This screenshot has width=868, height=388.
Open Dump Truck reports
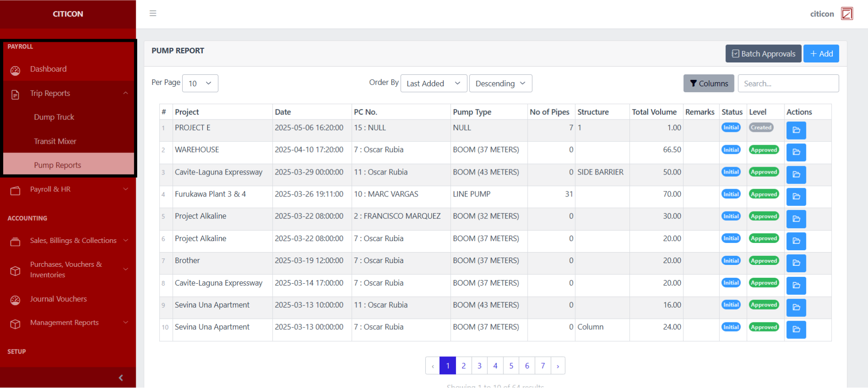[54, 117]
